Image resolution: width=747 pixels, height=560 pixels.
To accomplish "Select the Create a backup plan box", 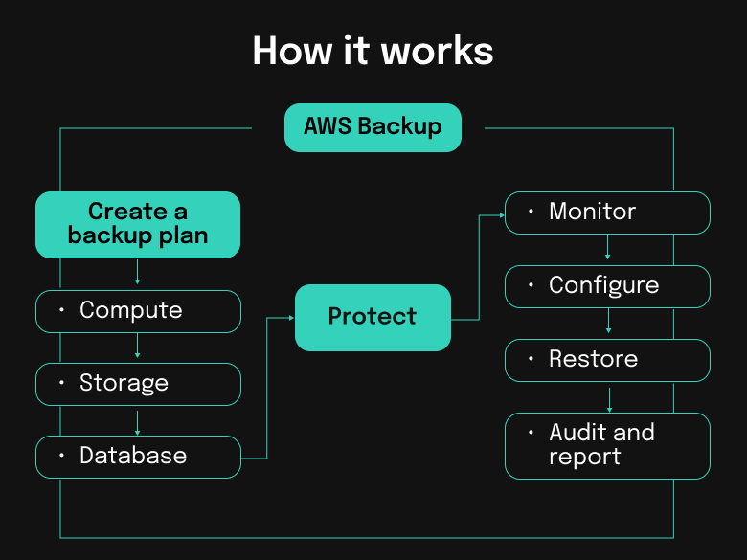I will [138, 225].
